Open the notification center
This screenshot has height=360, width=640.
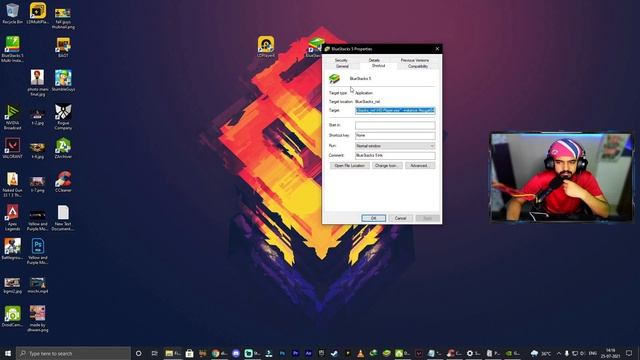[x=629, y=353]
